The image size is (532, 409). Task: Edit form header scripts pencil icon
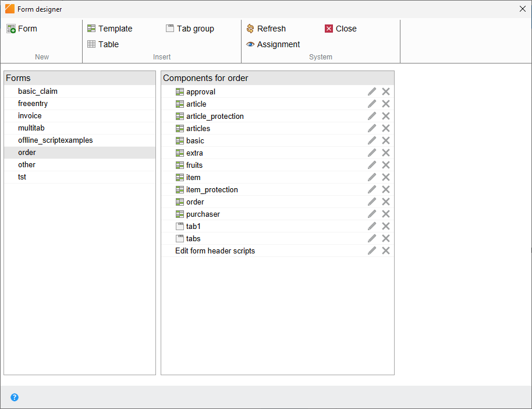[x=372, y=251]
